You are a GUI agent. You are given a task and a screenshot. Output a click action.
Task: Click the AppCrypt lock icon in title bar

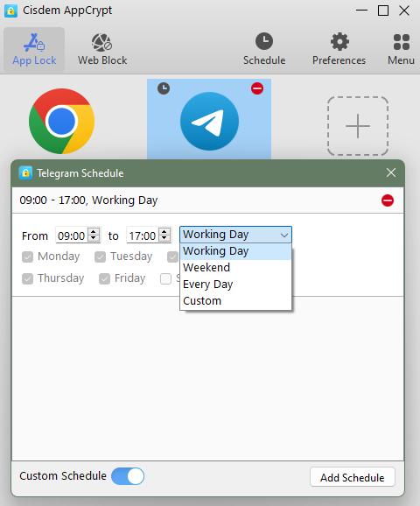[10, 11]
